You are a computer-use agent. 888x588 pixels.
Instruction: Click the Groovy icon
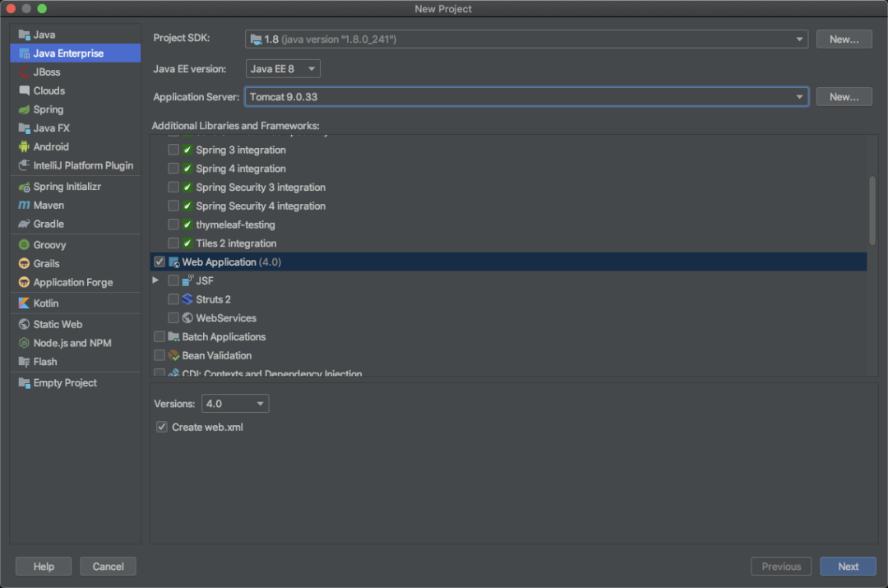point(24,245)
